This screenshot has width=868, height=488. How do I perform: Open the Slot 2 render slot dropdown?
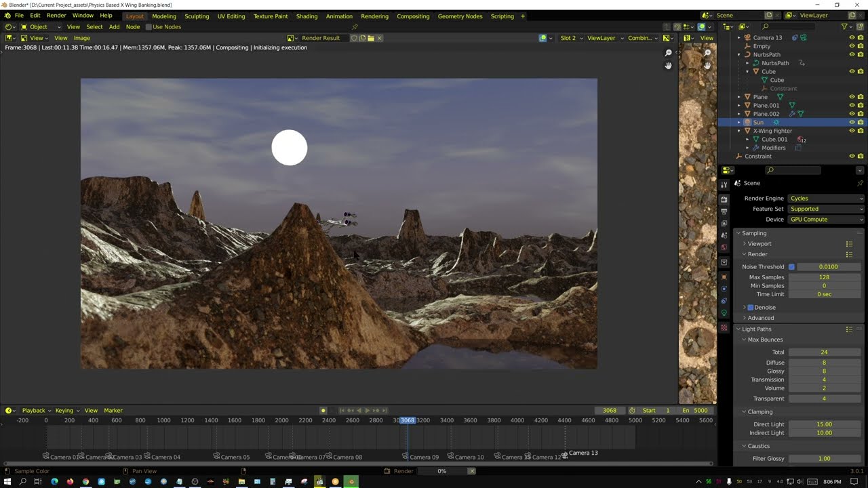pos(571,38)
